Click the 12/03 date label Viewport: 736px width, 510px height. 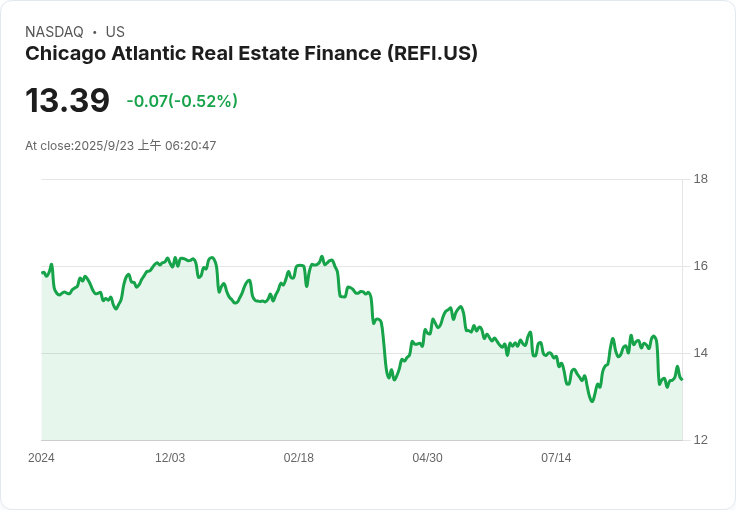click(170, 458)
